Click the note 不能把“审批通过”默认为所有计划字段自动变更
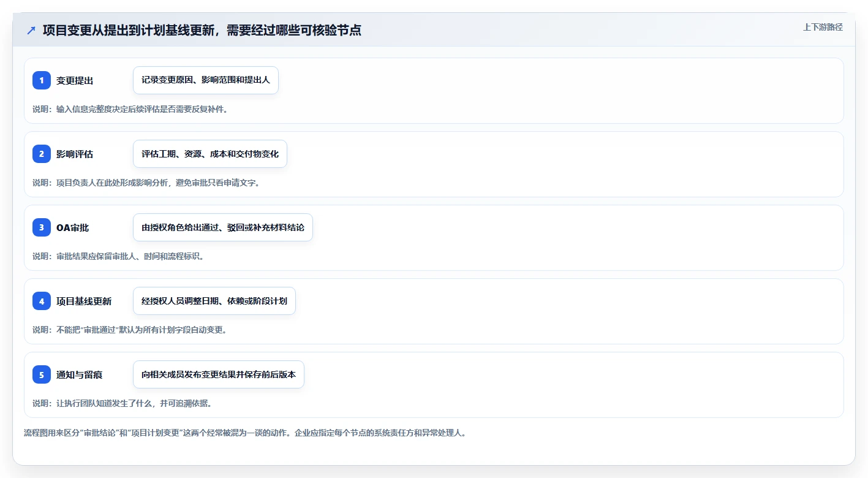The image size is (868, 478). (130, 330)
